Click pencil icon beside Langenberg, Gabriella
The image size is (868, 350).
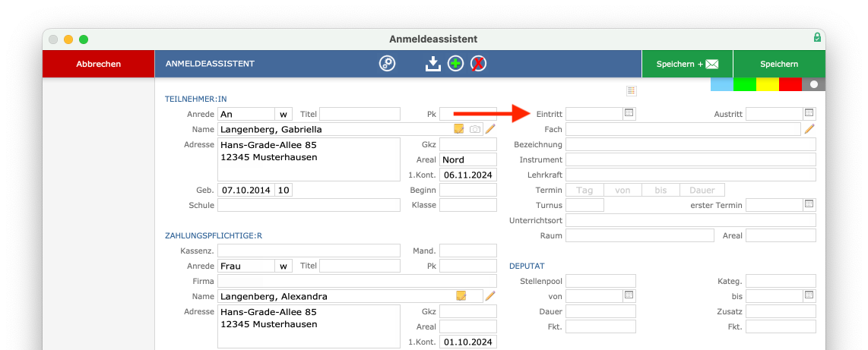click(x=490, y=129)
